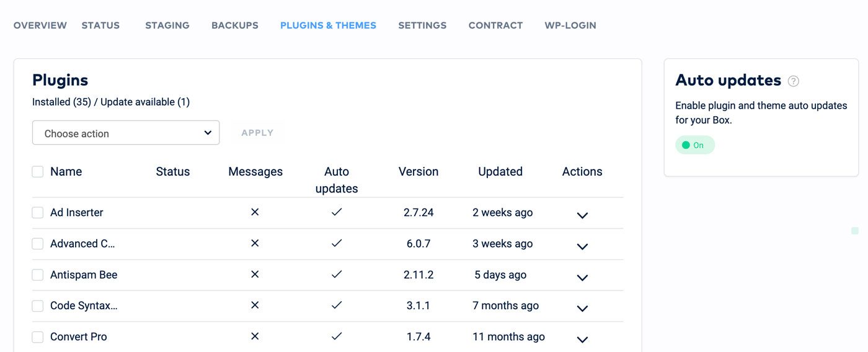The width and height of the screenshot is (868, 352).
Task: Open the Choose action dropdown
Action: point(126,133)
